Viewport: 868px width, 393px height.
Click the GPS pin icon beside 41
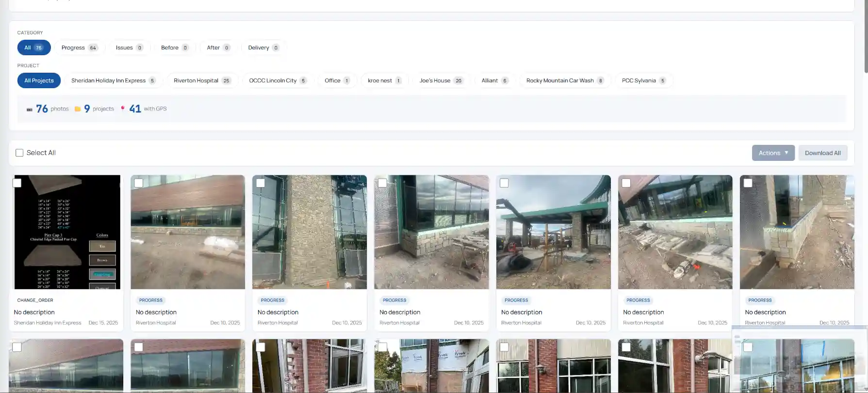tap(123, 109)
